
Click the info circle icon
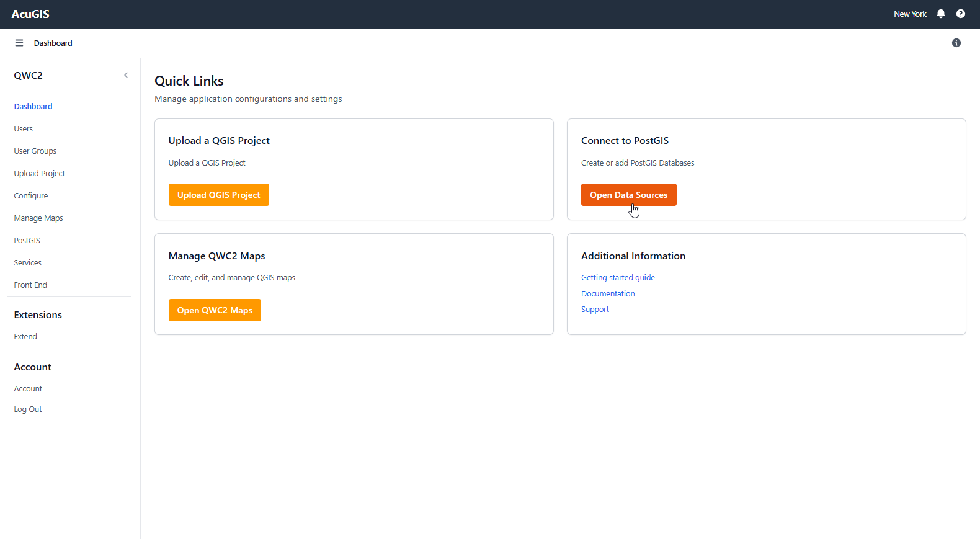pos(956,43)
